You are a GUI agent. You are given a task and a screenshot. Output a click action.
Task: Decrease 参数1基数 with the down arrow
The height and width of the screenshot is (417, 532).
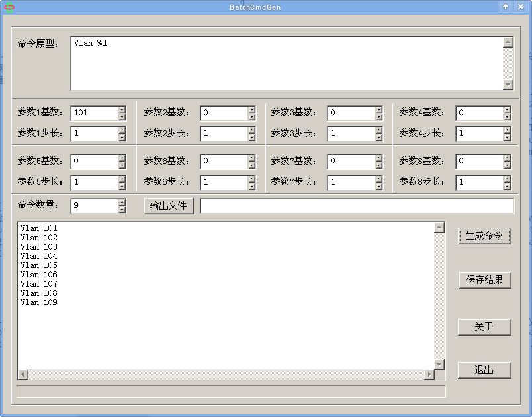tap(122, 117)
